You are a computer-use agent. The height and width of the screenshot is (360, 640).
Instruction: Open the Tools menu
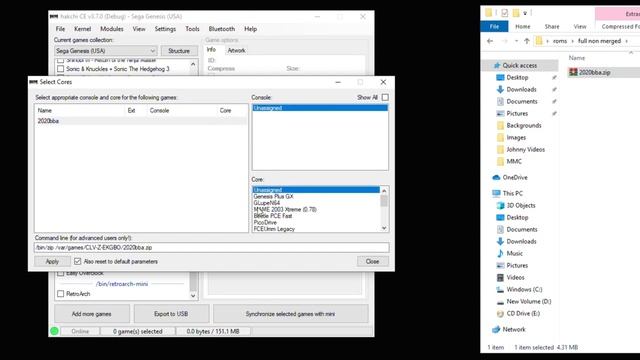[192, 29]
